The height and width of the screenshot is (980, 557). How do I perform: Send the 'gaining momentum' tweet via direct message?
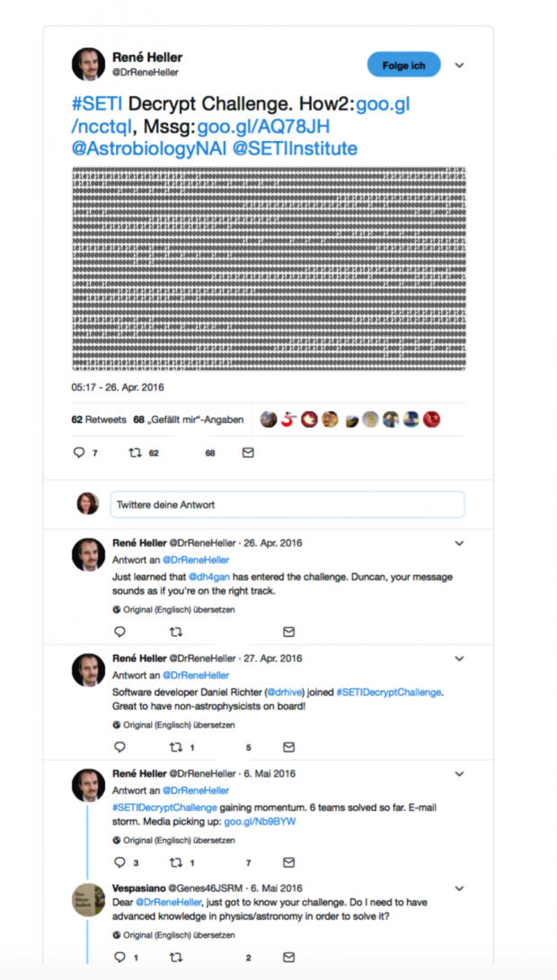click(x=288, y=862)
